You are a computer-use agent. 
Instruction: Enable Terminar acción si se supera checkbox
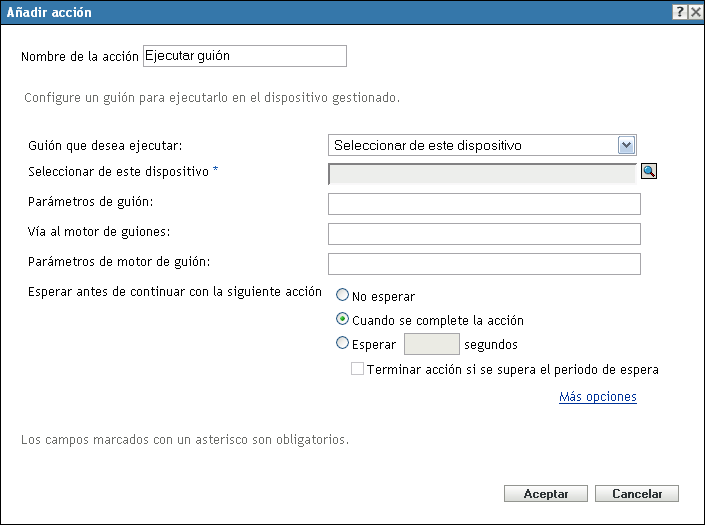click(x=358, y=369)
